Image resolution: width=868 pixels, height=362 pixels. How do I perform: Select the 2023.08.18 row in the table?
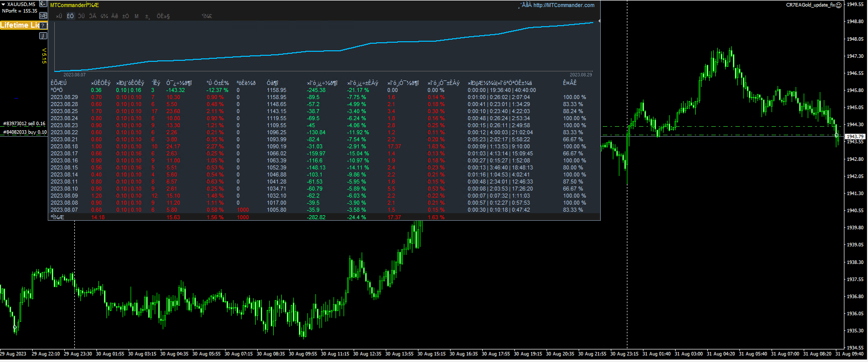tap(64, 147)
